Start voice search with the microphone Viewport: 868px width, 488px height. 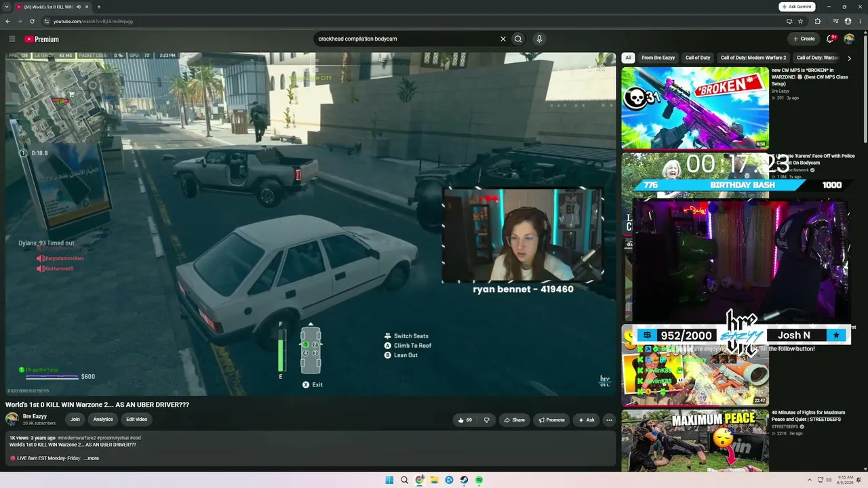(539, 39)
